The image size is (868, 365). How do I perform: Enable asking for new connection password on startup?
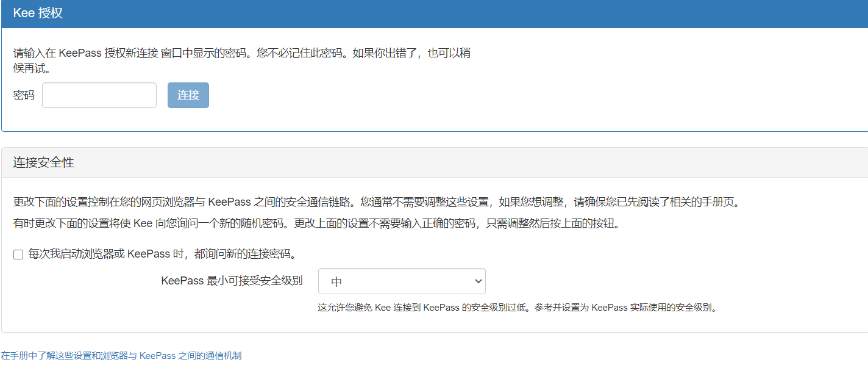click(18, 255)
